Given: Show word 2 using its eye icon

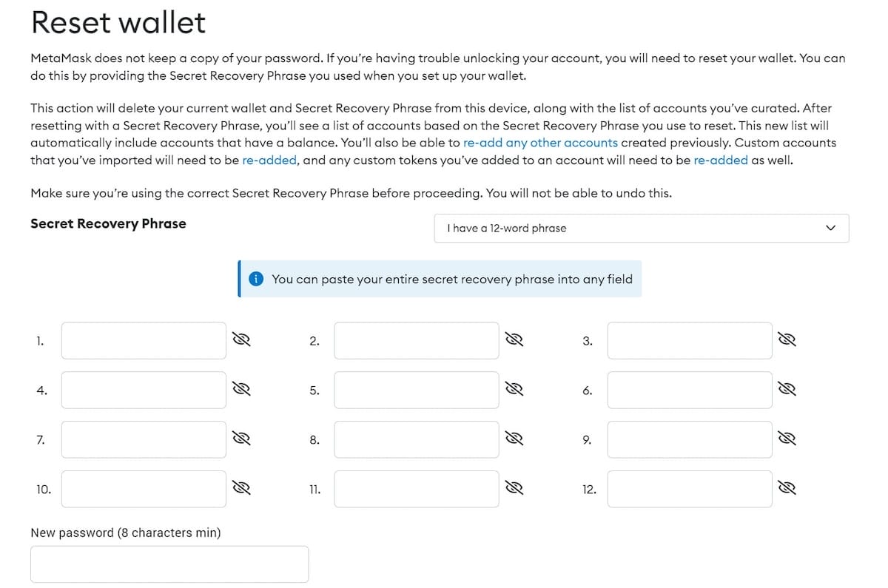Looking at the screenshot, I should 514,339.
